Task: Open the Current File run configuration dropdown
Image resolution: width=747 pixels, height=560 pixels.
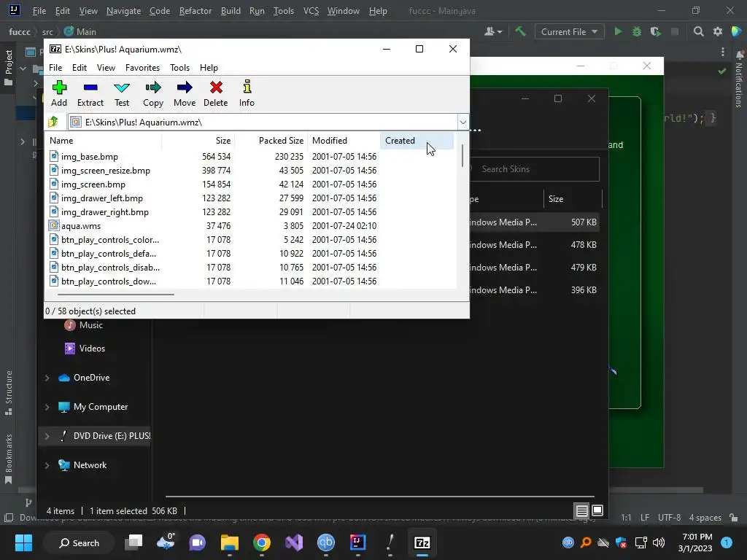Action: (x=569, y=32)
